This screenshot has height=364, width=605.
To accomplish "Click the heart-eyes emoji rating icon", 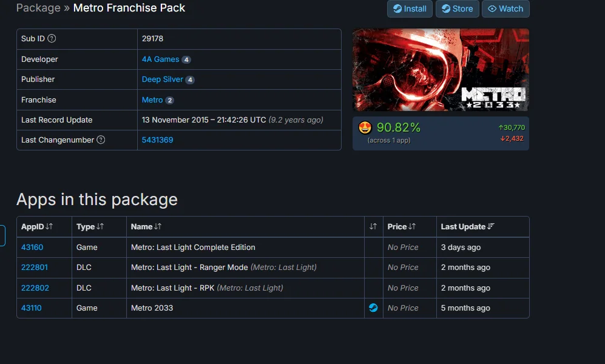I will 365,127.
